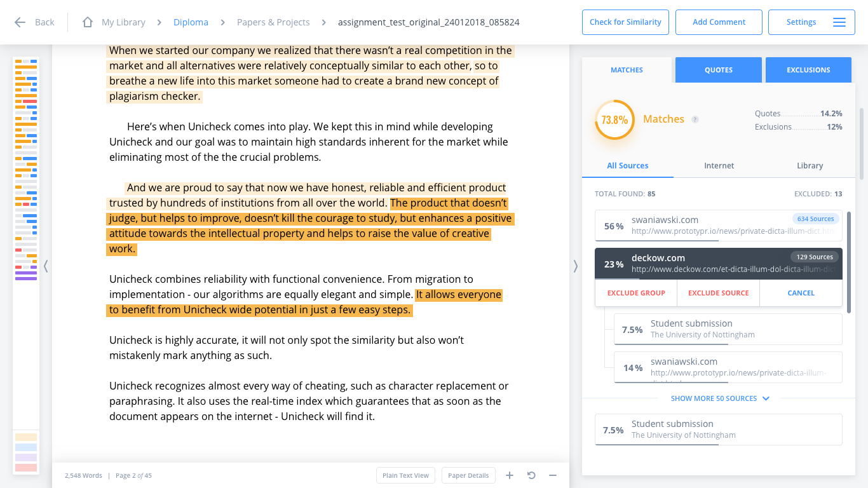Image resolution: width=868 pixels, height=488 pixels.
Task: Select nested Student submission 7.5% source
Action: tap(728, 329)
